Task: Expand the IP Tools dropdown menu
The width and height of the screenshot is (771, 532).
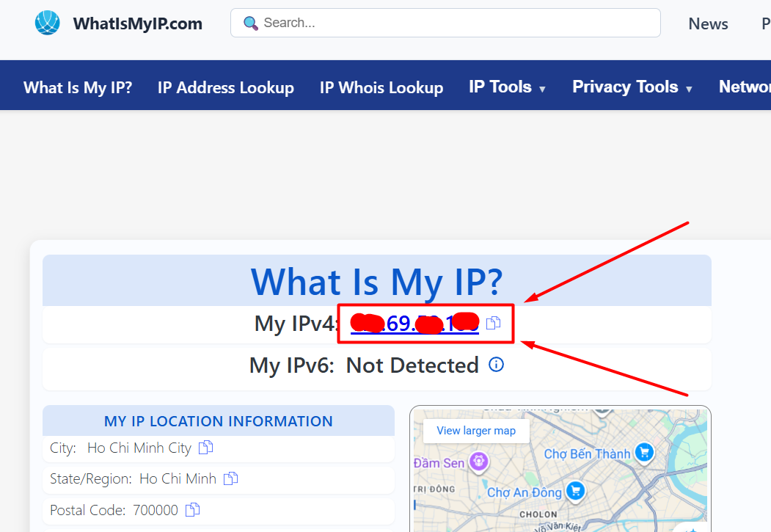Action: 507,87
